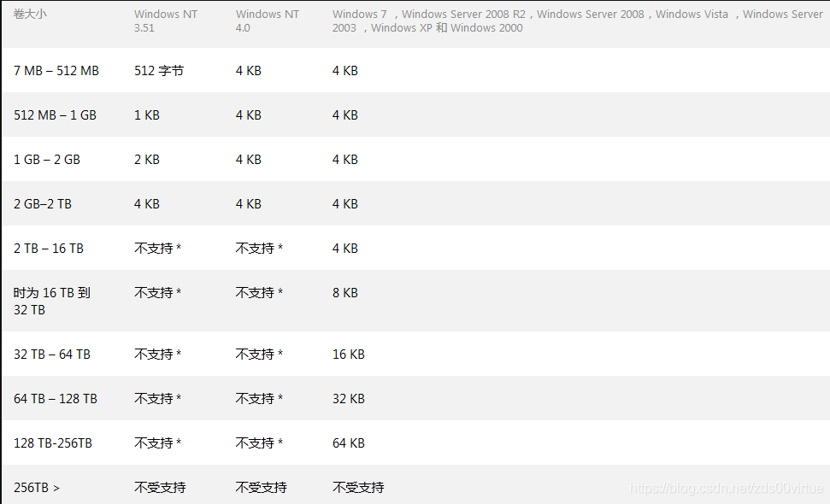
Task: Click the 'Windows 7, Windows Server 2008 R2' header
Action: (578, 21)
